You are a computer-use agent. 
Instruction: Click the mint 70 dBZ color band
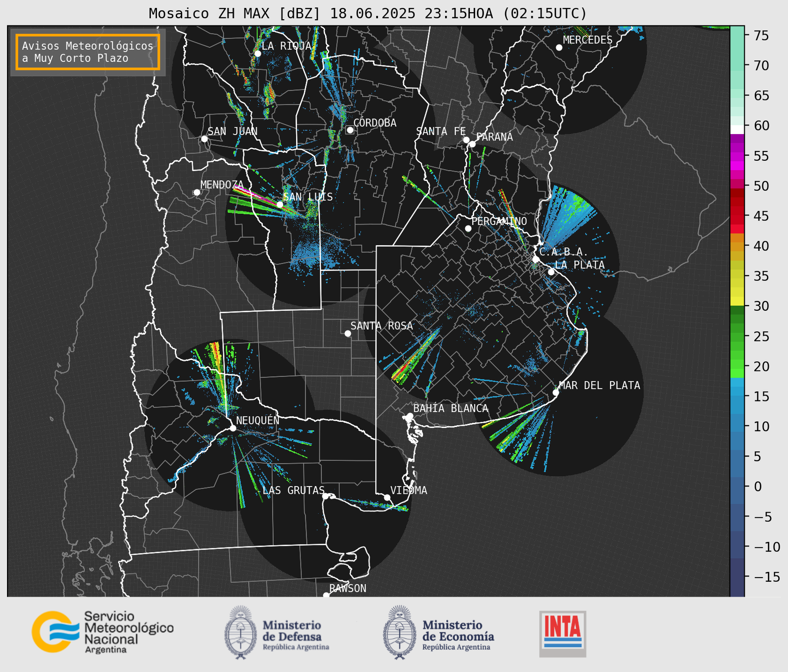[x=737, y=65]
